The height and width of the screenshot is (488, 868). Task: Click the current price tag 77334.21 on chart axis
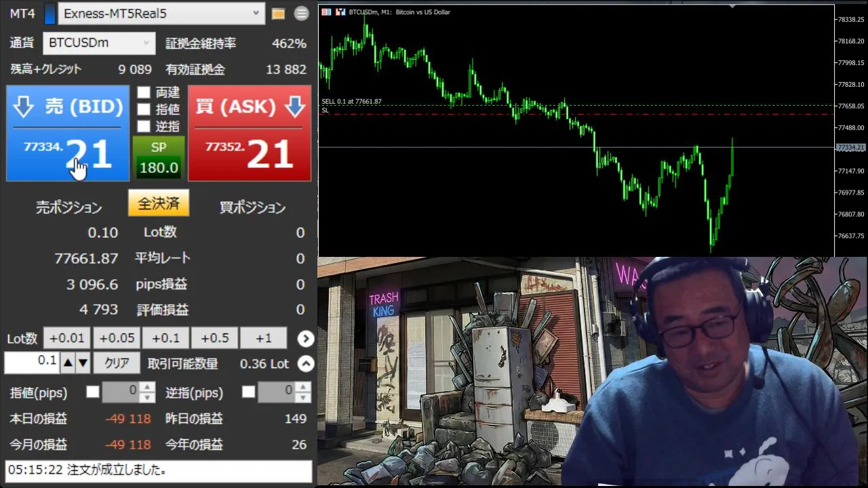pos(851,147)
